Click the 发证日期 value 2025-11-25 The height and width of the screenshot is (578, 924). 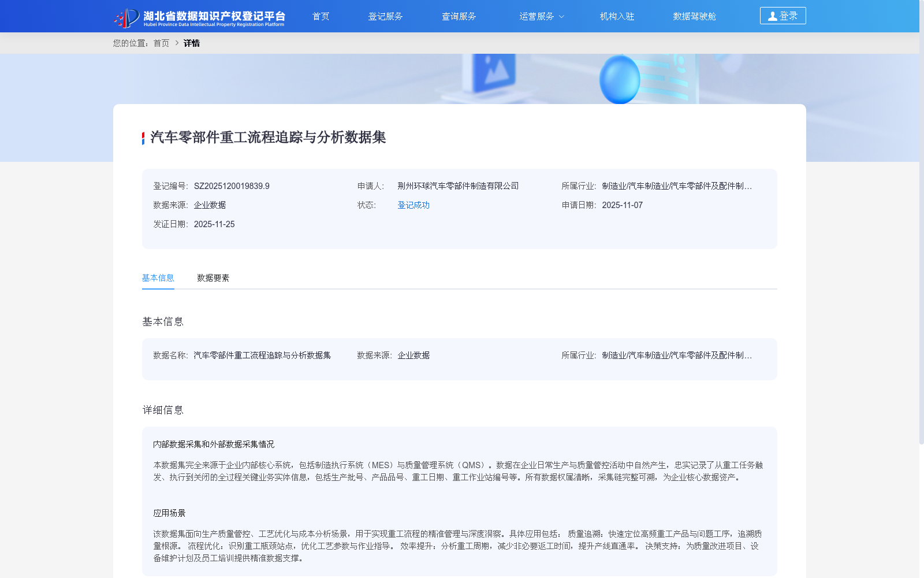[x=214, y=224]
